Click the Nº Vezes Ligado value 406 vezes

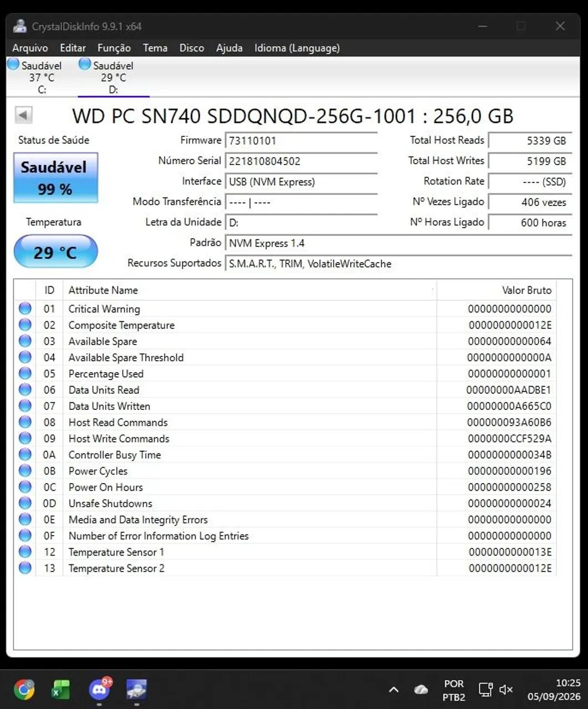point(530,202)
